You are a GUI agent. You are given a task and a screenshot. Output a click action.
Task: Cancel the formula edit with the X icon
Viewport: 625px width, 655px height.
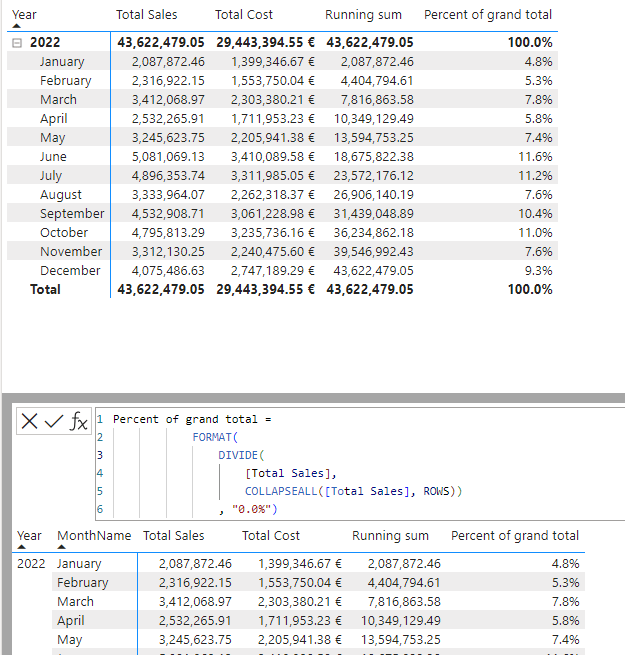[x=30, y=422]
